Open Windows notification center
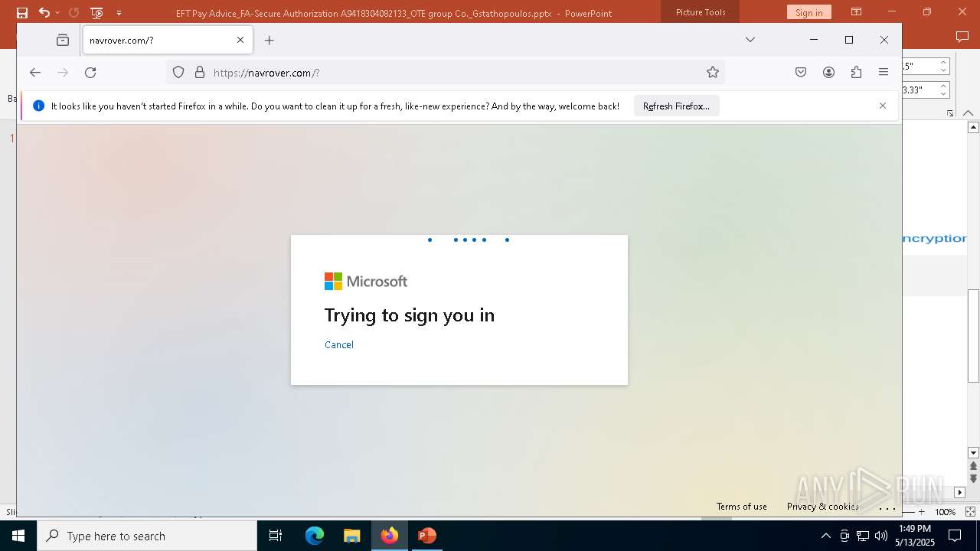980x551 pixels. [955, 536]
